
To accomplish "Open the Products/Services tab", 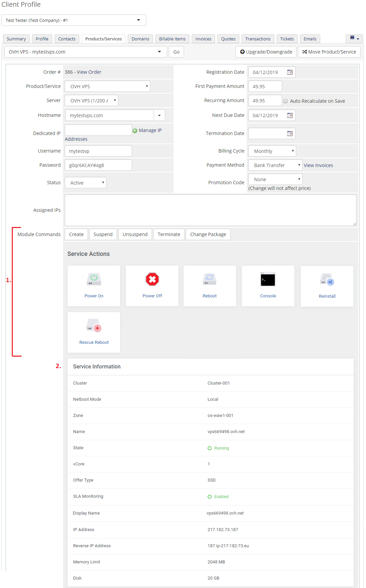I will 103,39.
